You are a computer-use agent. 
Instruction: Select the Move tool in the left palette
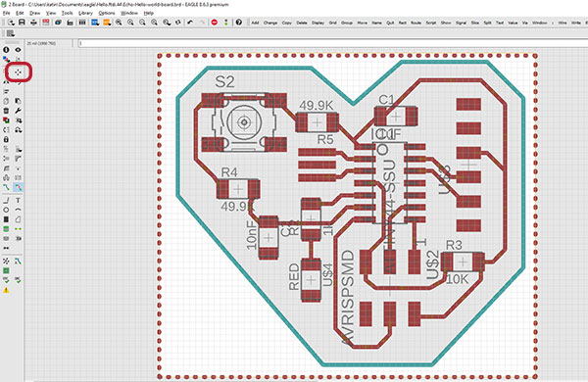(x=18, y=72)
